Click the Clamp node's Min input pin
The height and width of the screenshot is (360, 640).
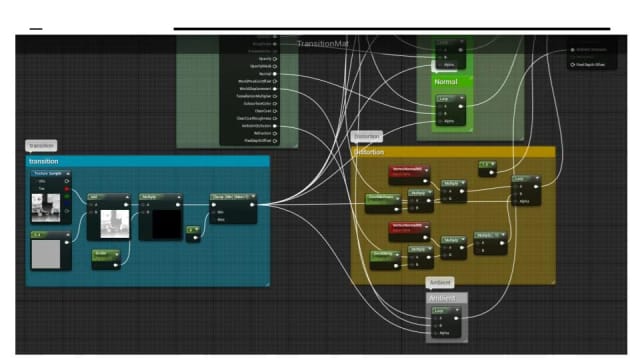(x=214, y=212)
